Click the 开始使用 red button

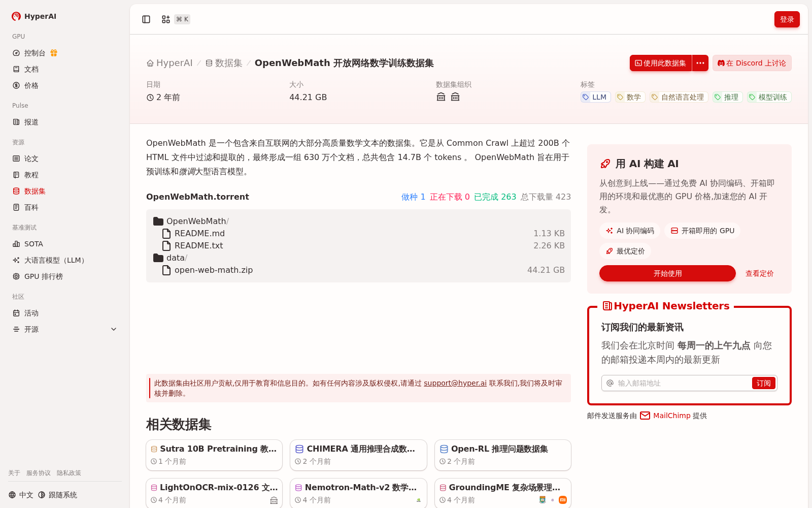click(x=667, y=273)
